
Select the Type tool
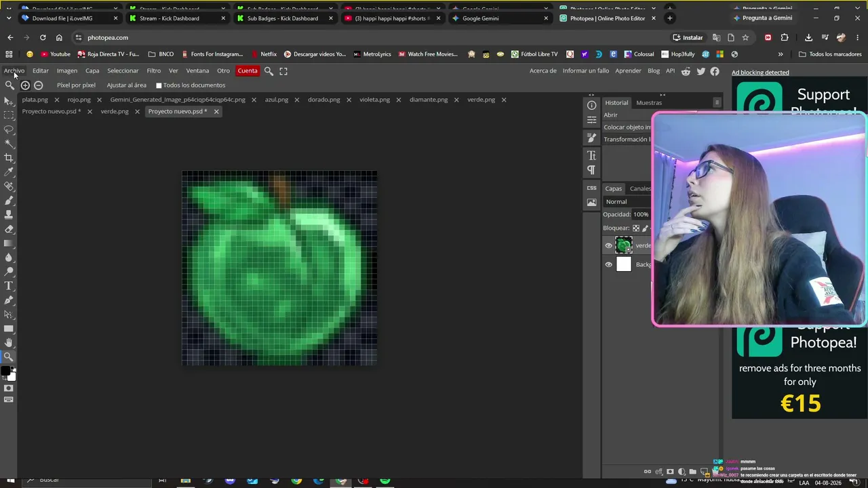tap(9, 286)
